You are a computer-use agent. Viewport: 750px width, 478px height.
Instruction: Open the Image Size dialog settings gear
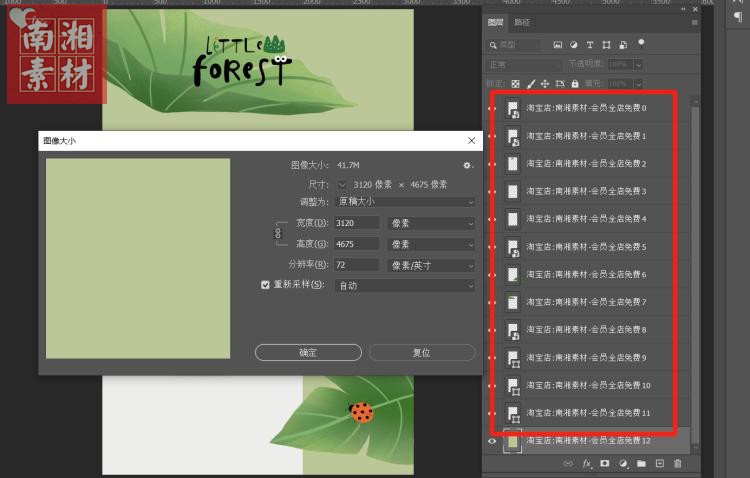[x=467, y=165]
